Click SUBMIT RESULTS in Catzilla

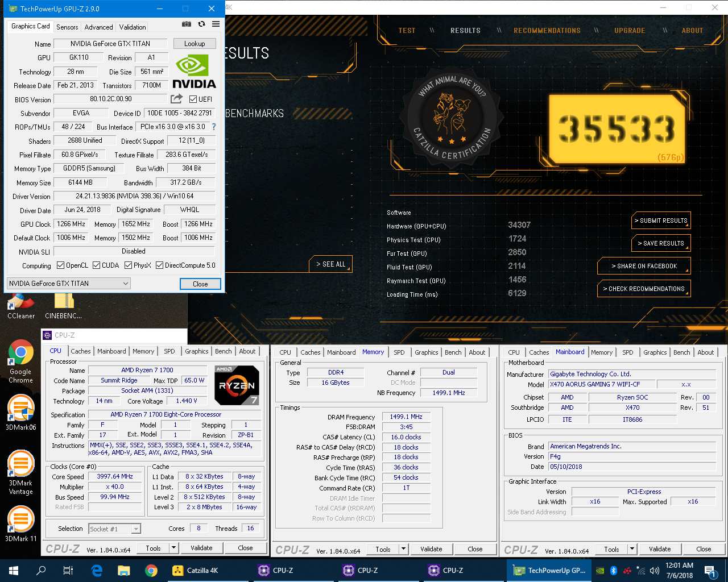[x=661, y=221]
